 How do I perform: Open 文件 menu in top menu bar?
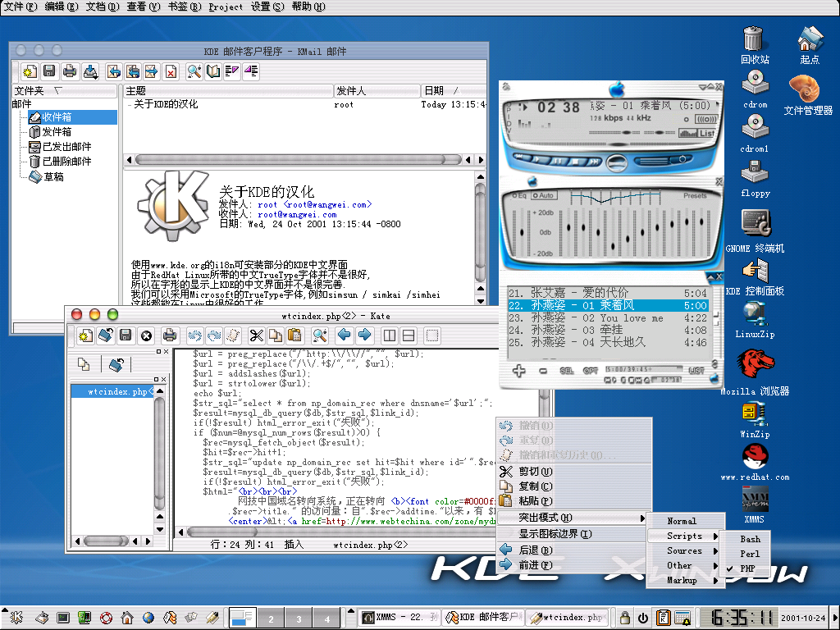[21, 7]
